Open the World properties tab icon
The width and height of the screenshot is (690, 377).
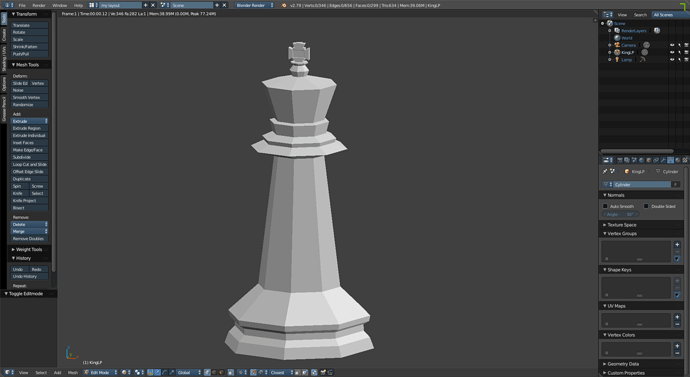(641, 160)
